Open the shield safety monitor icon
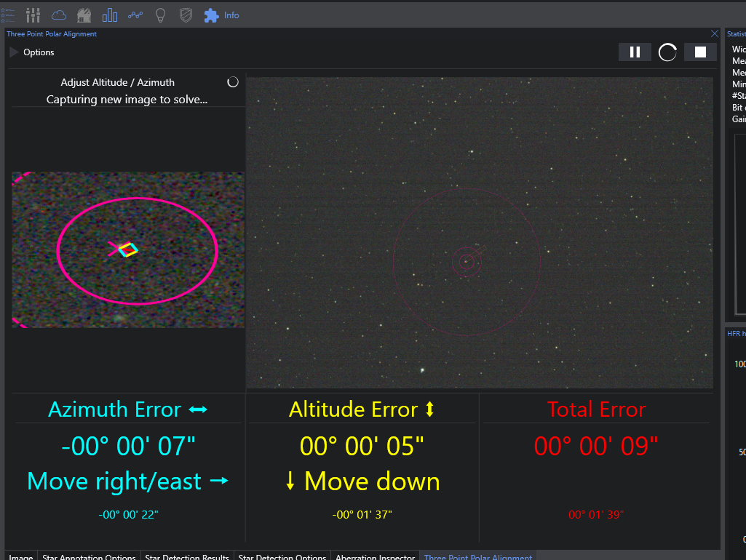This screenshot has height=560, width=746. (186, 15)
